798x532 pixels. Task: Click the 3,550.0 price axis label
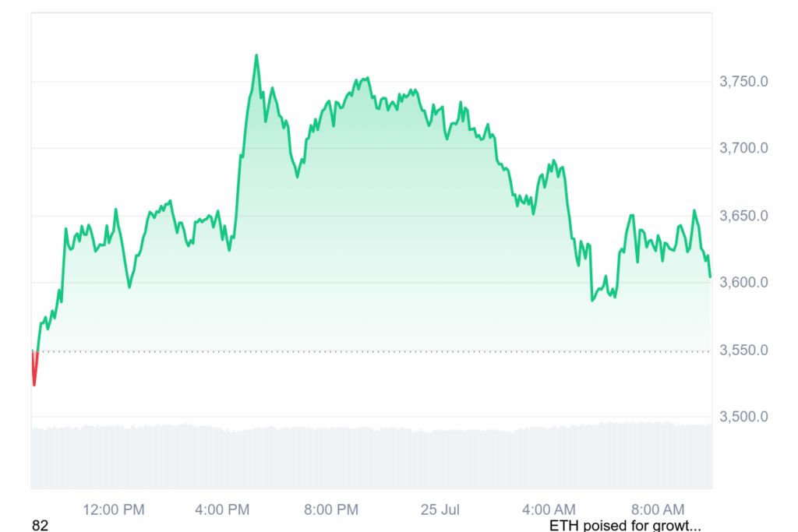742,350
